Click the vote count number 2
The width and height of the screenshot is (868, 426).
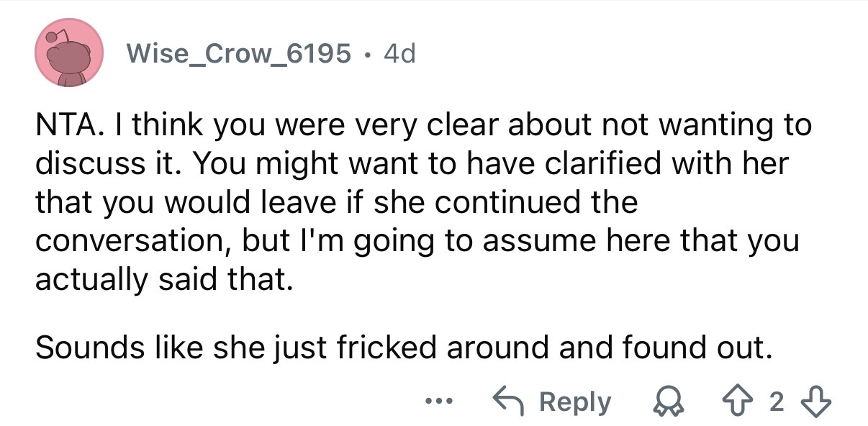[x=775, y=402]
